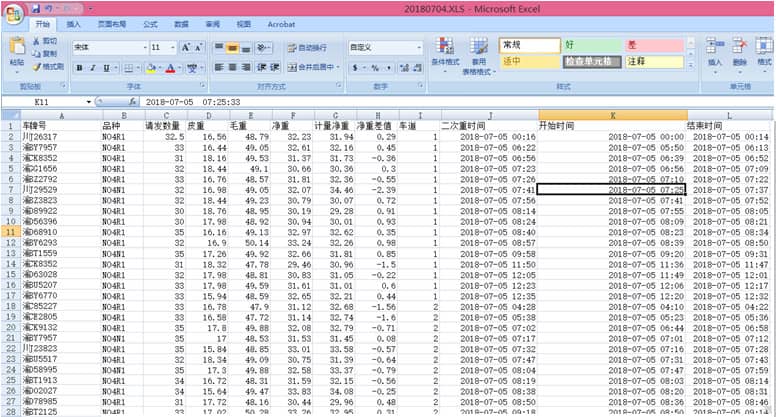The width and height of the screenshot is (776, 417).
Task: Open Conditional Formatting (条件格式)
Action: [445, 54]
